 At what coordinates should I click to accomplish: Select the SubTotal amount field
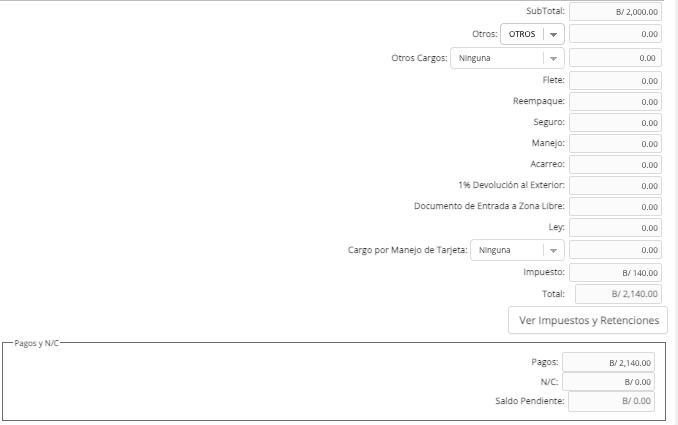[615, 12]
